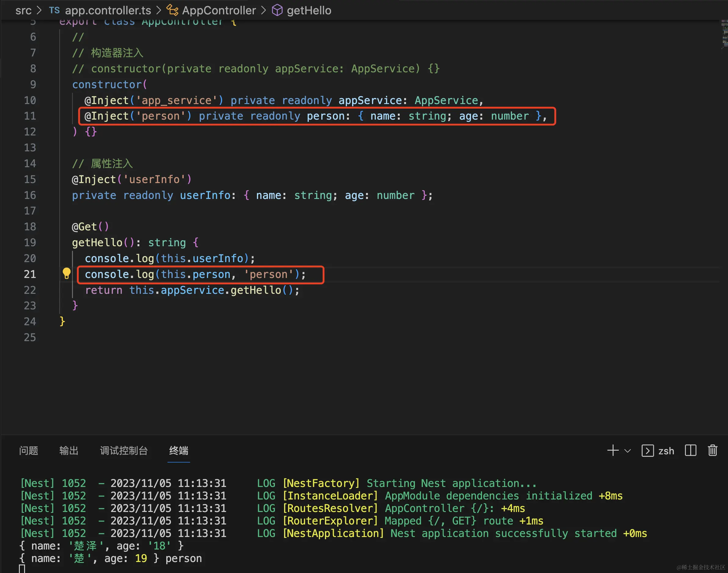Click the [RoutesResolver] log line in terminal
Image resolution: width=728 pixels, height=573 pixels.
pos(272,508)
